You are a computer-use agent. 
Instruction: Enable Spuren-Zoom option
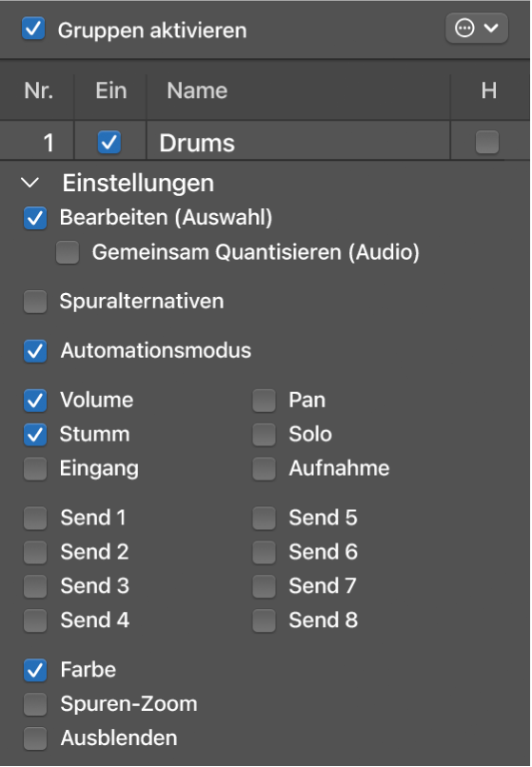tap(35, 704)
